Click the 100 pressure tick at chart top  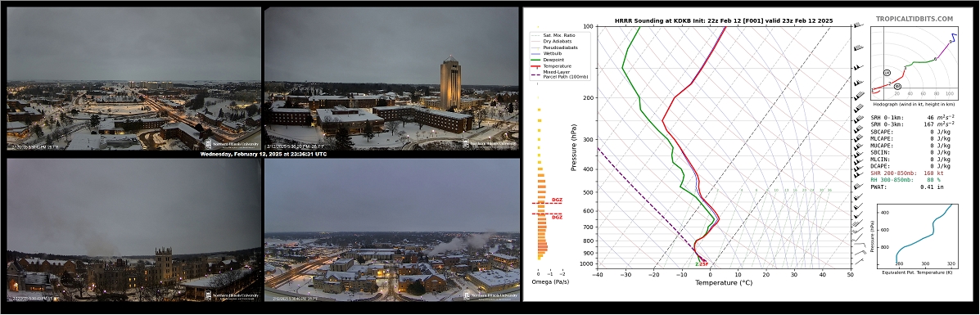pyautogui.click(x=588, y=26)
